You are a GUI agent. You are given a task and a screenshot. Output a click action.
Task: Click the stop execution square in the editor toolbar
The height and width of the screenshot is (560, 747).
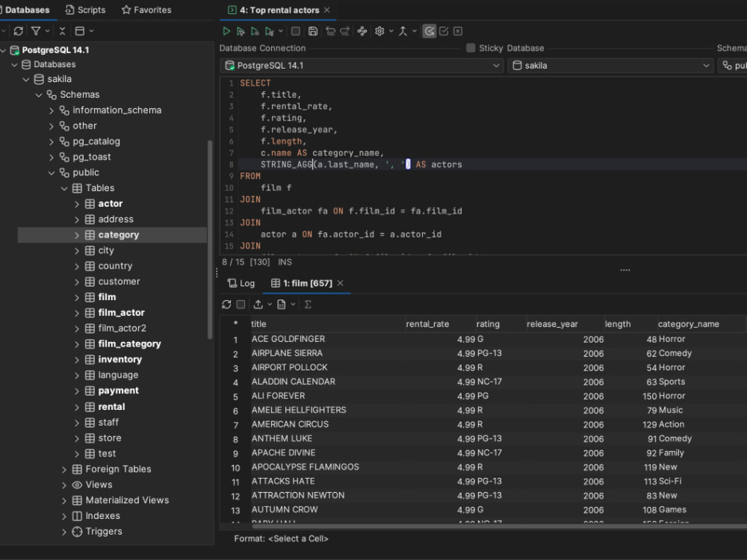tap(295, 31)
